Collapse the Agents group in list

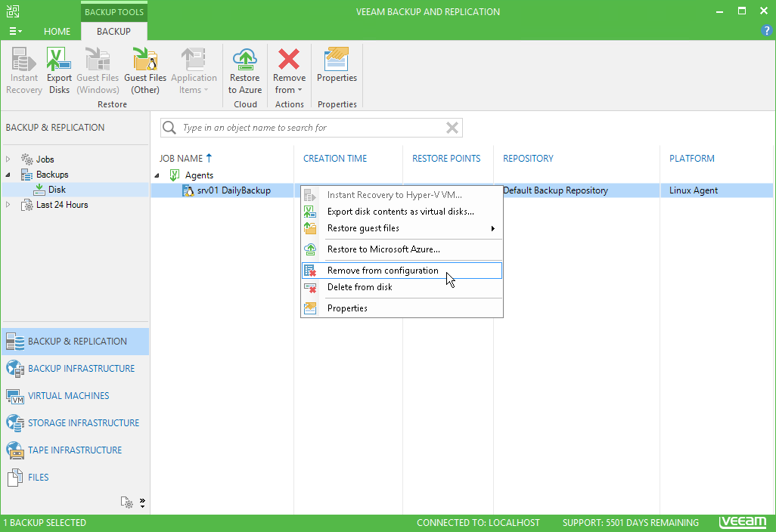pyautogui.click(x=157, y=175)
